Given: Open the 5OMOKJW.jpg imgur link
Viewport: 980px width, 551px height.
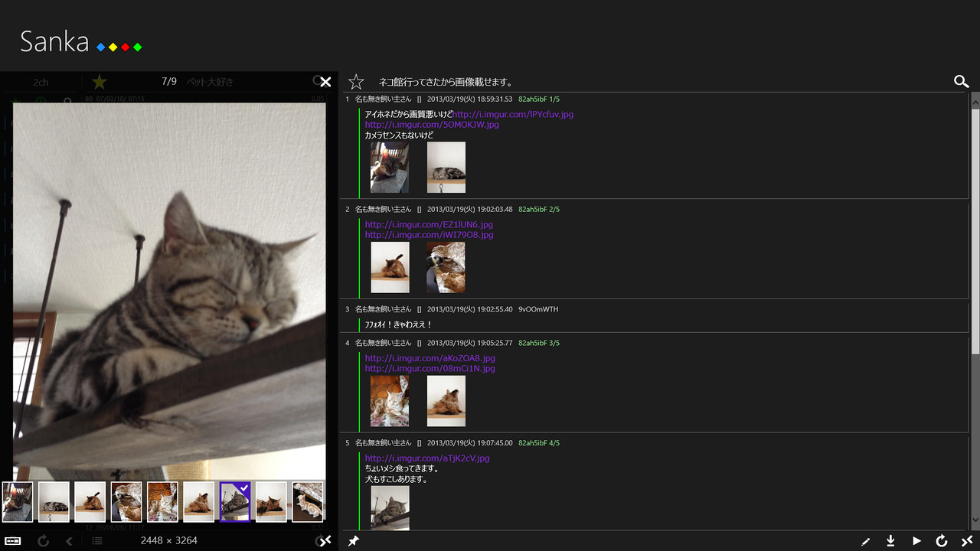Looking at the screenshot, I should pos(432,125).
